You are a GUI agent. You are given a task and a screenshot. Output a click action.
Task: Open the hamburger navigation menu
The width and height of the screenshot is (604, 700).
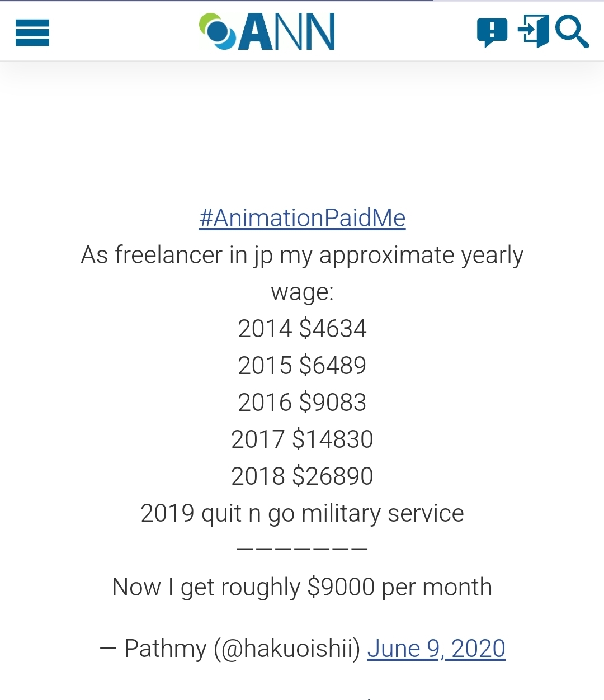pos(32,32)
